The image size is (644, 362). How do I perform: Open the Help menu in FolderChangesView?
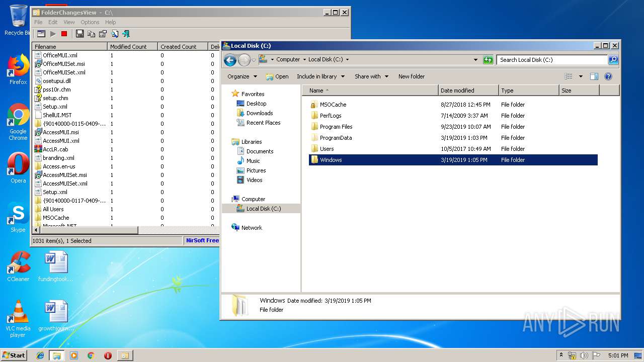pyautogui.click(x=111, y=22)
